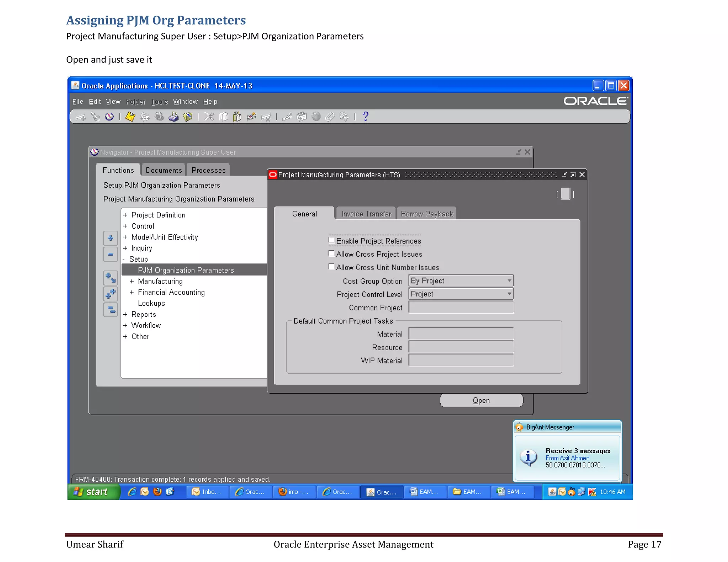Screen dimensions: 728x562
Task: Click the Common Project input field
Action: (461, 307)
